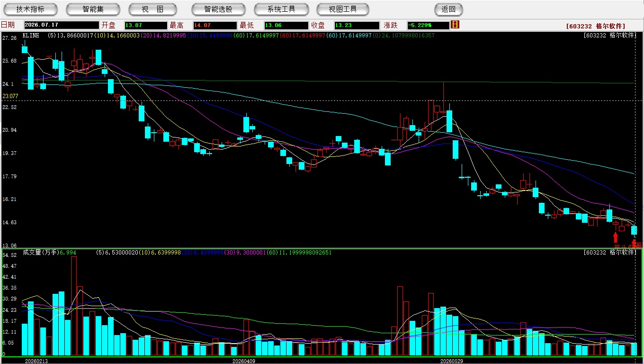Click the MA value (5)13.86600017
The height and width of the screenshot is (364, 644).
(x=70, y=36)
